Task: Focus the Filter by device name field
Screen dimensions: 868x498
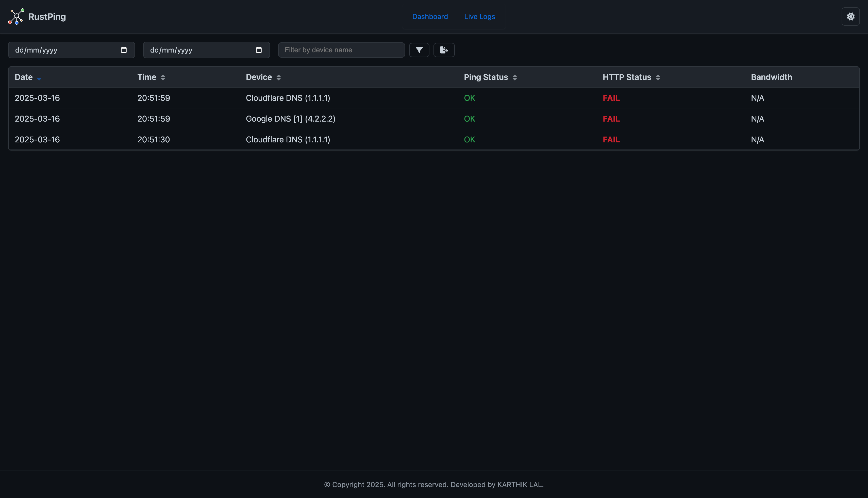Action: coord(341,50)
